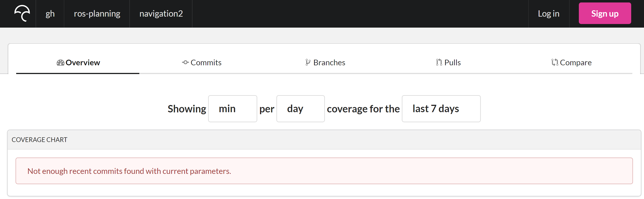644x199 pixels.
Task: Switch to the Commits tab
Action: tap(206, 63)
